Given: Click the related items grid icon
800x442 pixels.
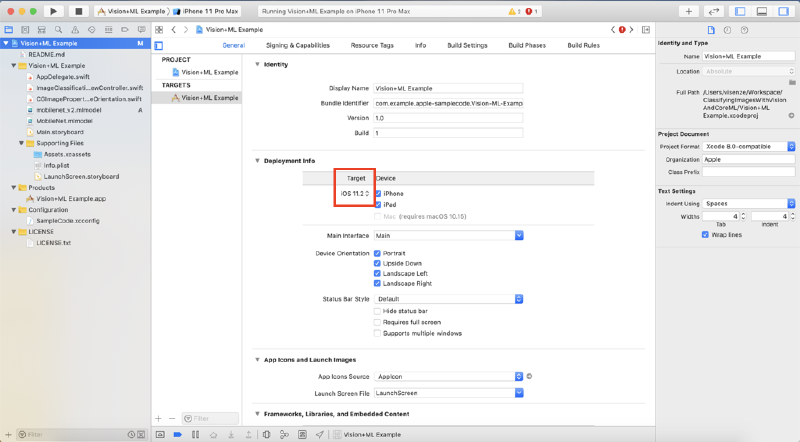Looking at the screenshot, I should click(159, 30).
